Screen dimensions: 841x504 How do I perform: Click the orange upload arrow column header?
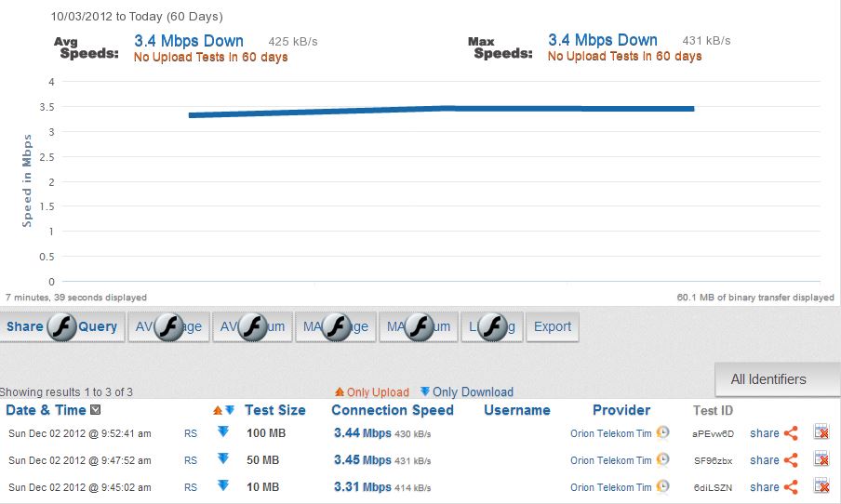pyautogui.click(x=217, y=410)
